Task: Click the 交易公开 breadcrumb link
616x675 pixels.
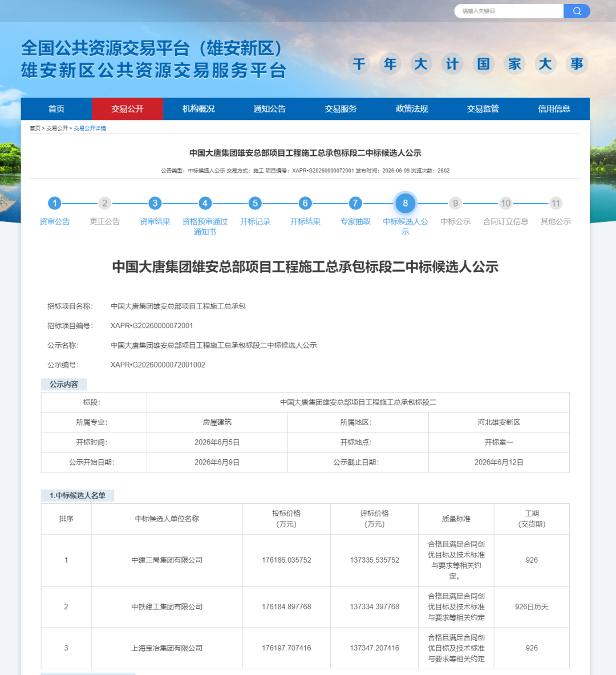Action: click(x=57, y=128)
